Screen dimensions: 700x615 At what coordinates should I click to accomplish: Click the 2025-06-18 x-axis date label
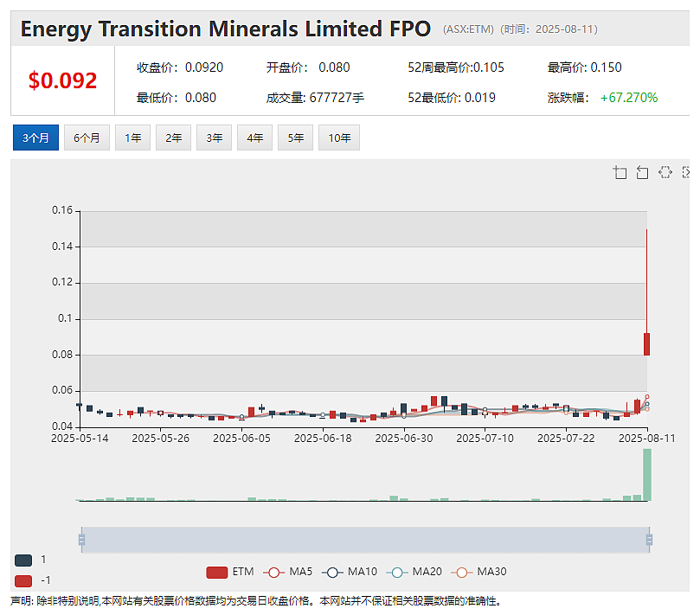pyautogui.click(x=323, y=439)
